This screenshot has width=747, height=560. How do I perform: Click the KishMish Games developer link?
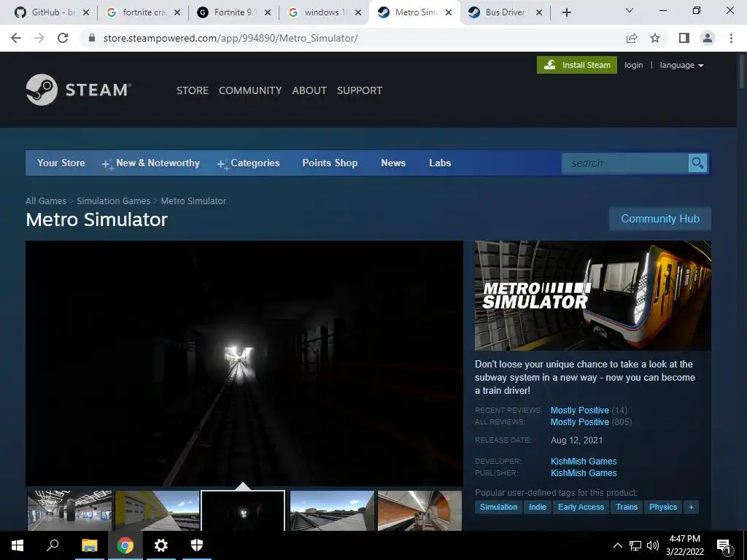(x=584, y=461)
